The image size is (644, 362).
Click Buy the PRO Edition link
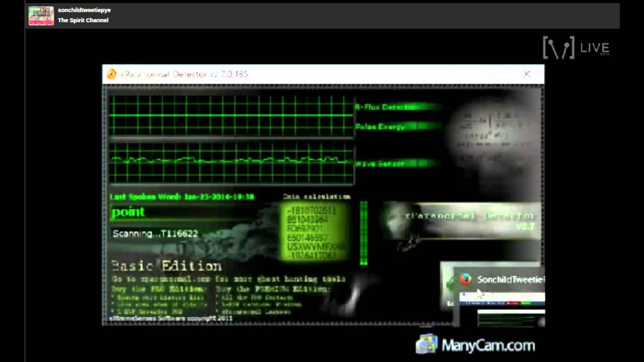(x=158, y=289)
